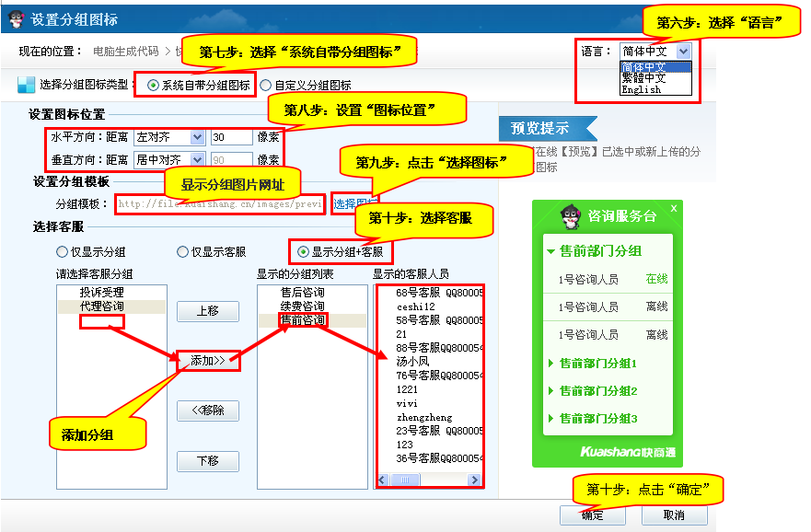The image size is (811, 532).
Task: Select the 自定义分组图标 radio option
Action: click(265, 86)
